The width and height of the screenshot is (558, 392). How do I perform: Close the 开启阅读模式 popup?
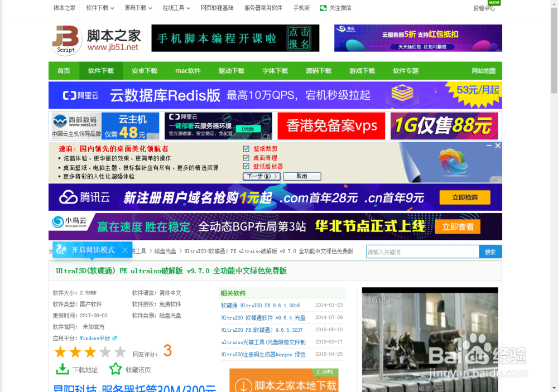[125, 250]
